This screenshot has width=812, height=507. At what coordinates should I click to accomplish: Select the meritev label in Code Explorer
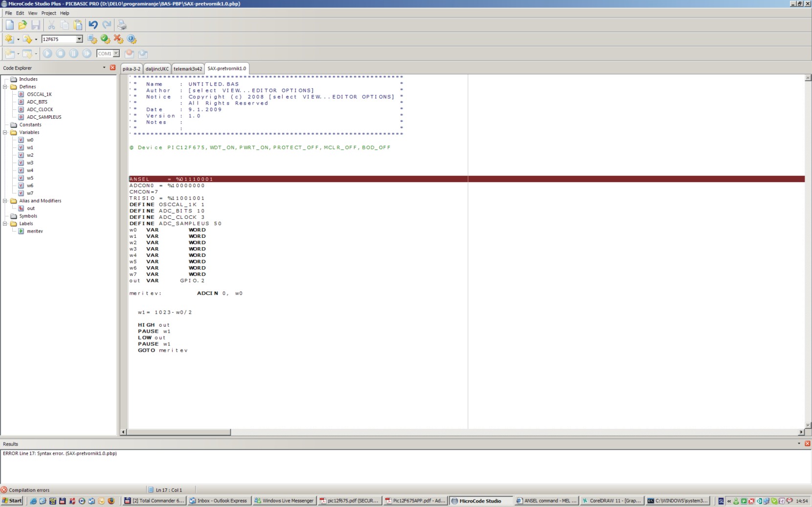point(35,231)
